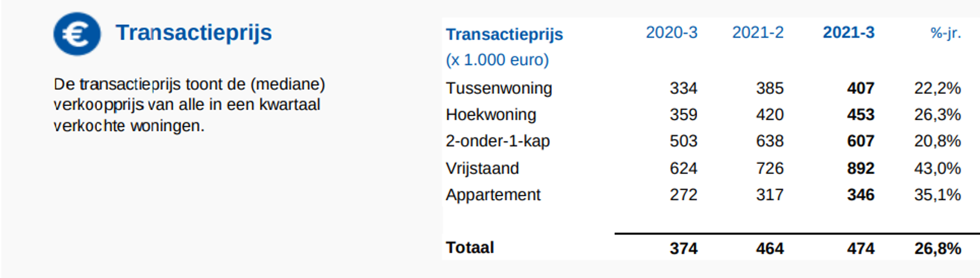Select the Transactieprijs heading text

coord(193,33)
